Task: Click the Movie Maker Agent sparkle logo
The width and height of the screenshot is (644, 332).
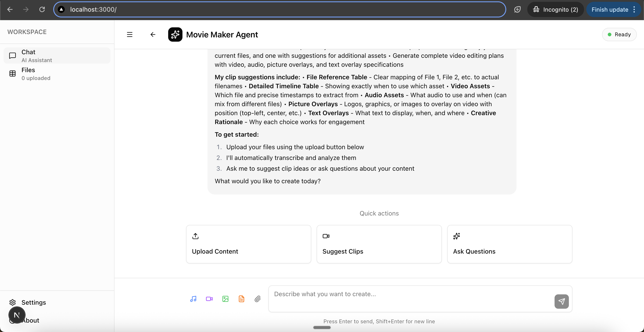Action: (175, 34)
